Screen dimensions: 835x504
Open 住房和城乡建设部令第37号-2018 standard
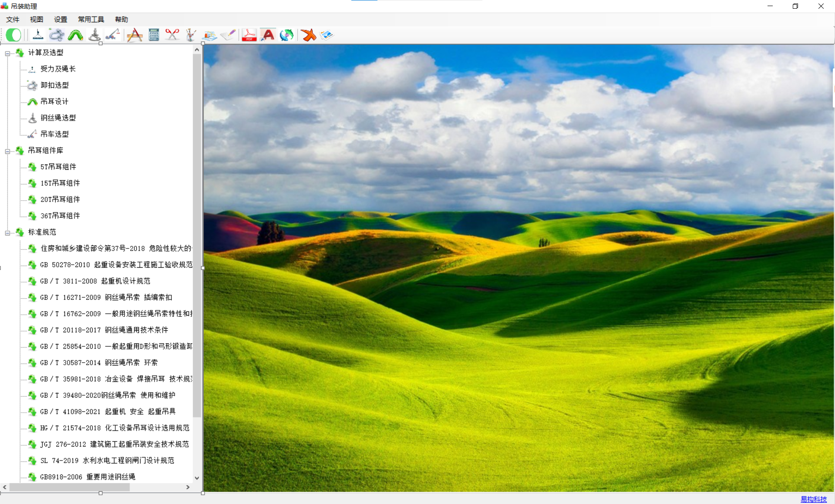pyautogui.click(x=116, y=248)
